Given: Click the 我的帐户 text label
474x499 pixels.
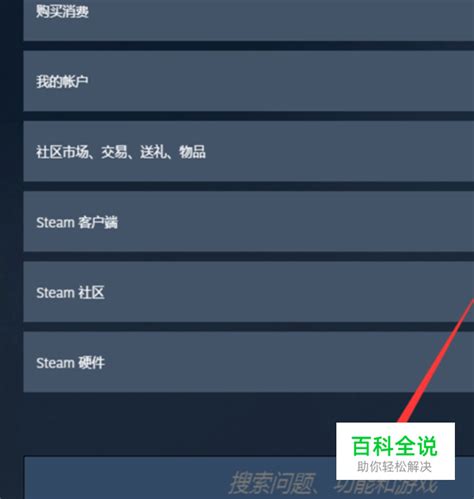Looking at the screenshot, I should 62,81.
